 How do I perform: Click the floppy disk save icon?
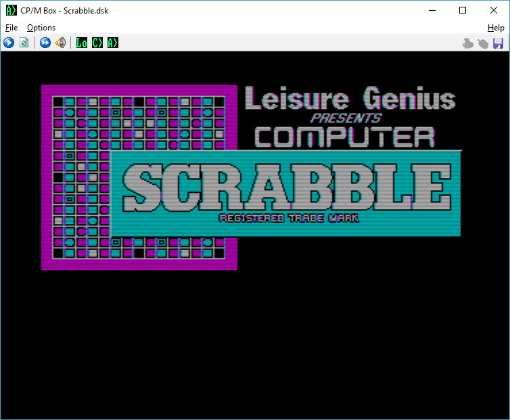click(498, 43)
